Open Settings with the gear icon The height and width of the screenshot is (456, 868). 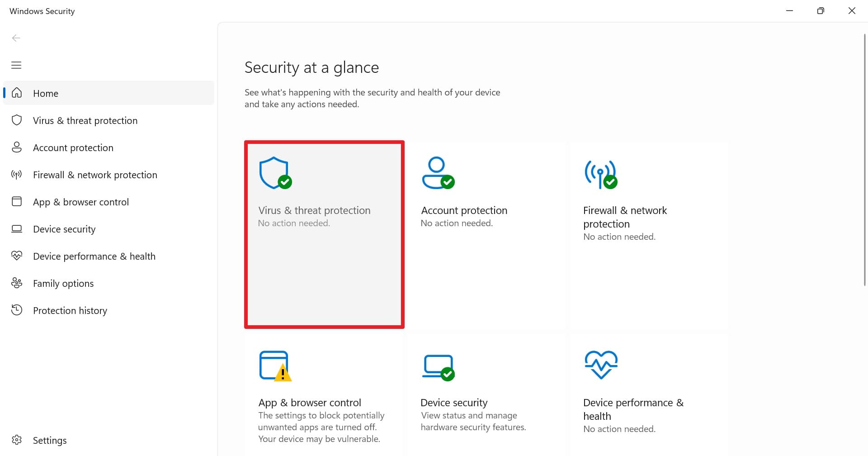pos(17,440)
